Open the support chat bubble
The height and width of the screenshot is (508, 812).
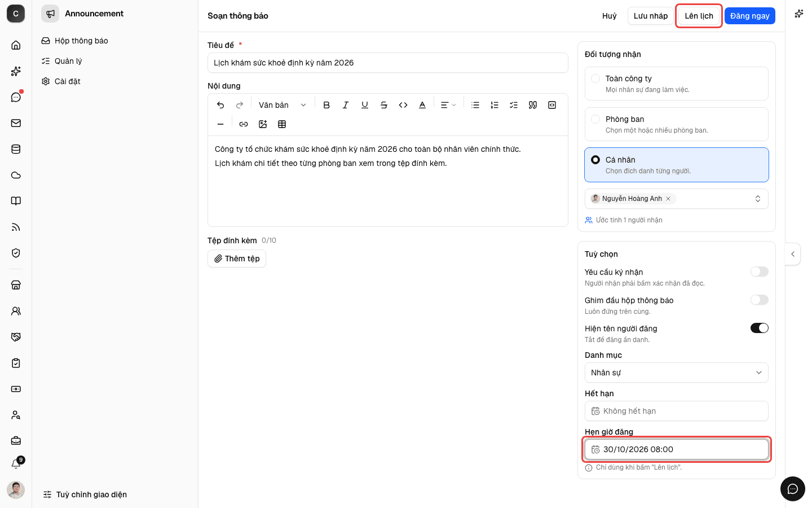click(793, 489)
